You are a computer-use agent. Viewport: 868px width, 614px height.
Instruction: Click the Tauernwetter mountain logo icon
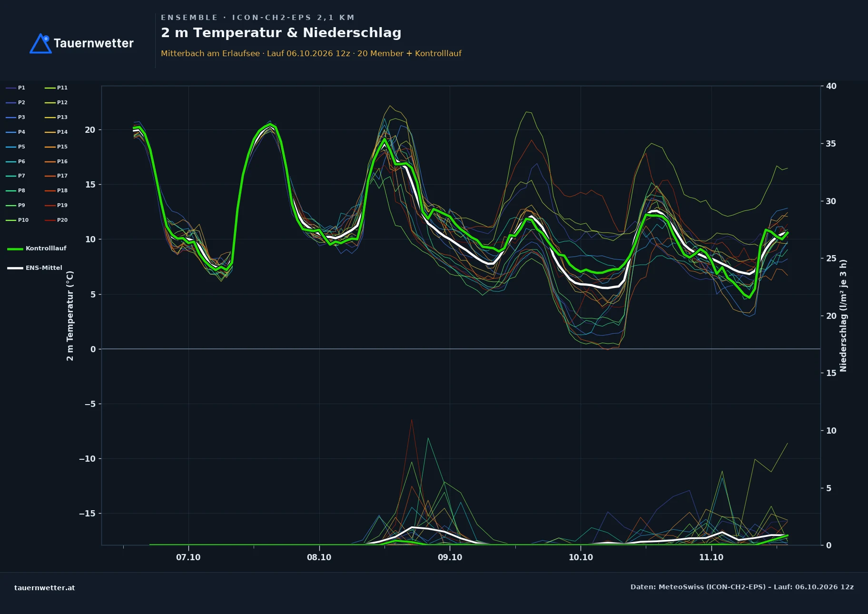click(40, 43)
